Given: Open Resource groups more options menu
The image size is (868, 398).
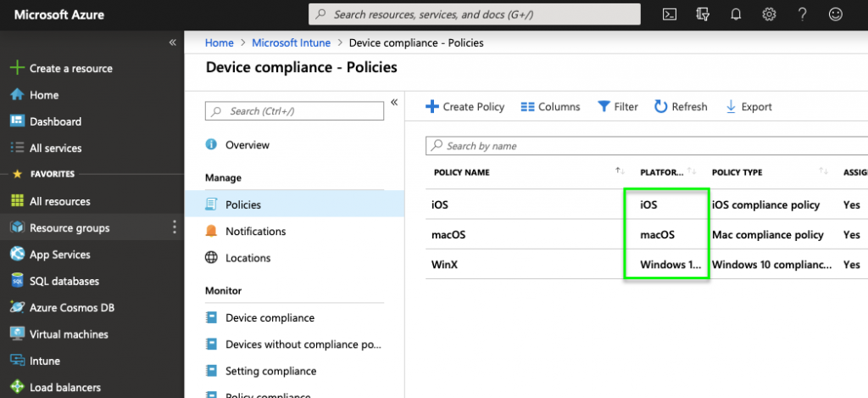Looking at the screenshot, I should tap(175, 227).
